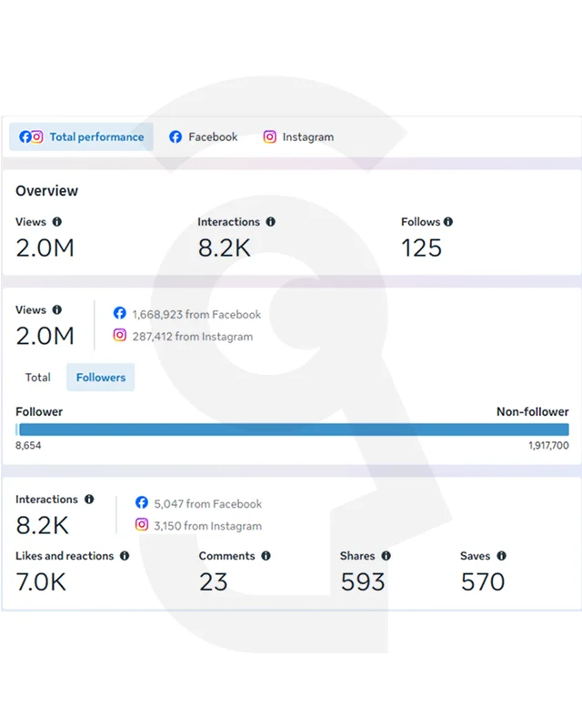Click info icon next to Saves
The image size is (582, 728).
(502, 556)
